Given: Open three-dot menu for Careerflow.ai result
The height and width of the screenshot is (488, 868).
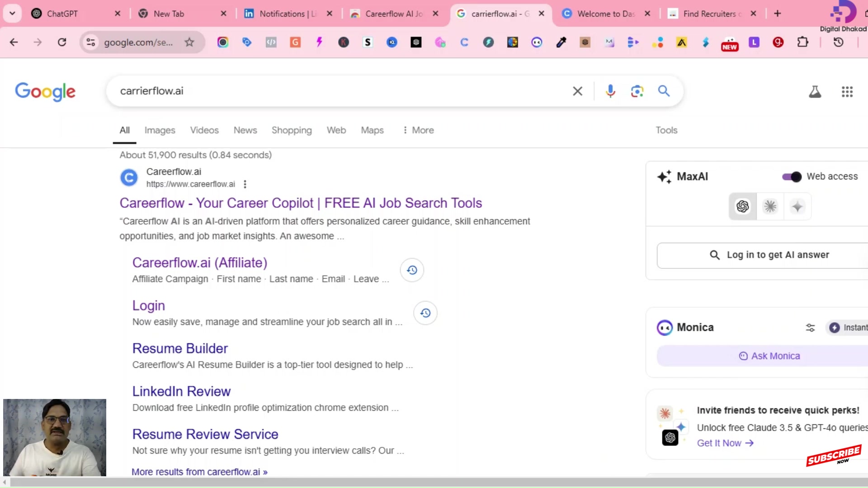Looking at the screenshot, I should pyautogui.click(x=245, y=184).
